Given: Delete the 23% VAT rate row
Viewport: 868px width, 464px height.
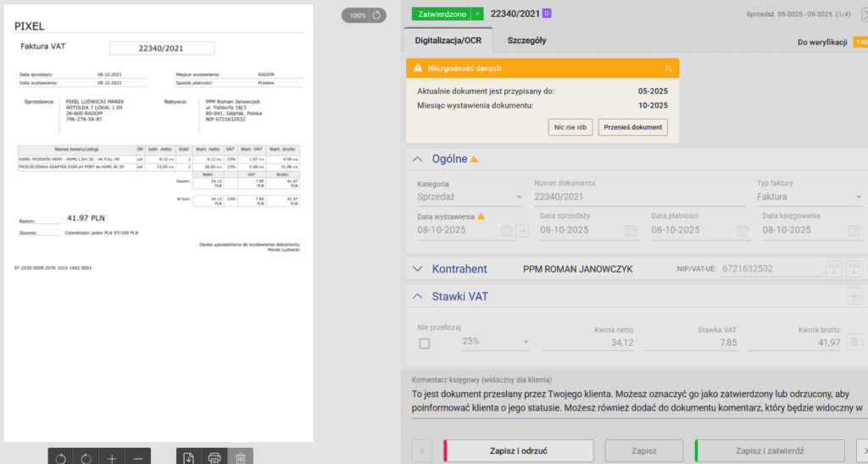Looking at the screenshot, I should (x=855, y=343).
